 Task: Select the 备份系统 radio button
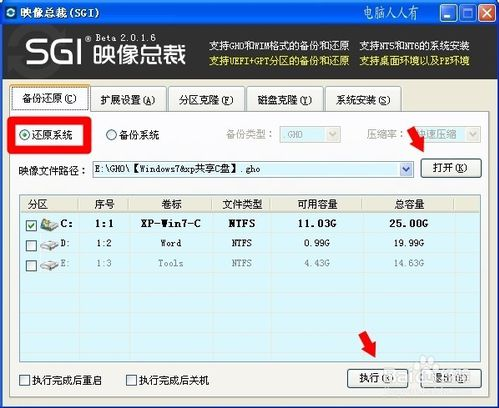(x=111, y=135)
